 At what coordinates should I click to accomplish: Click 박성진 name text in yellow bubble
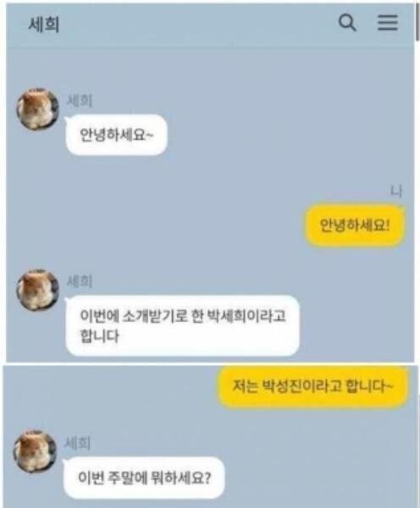point(281,386)
